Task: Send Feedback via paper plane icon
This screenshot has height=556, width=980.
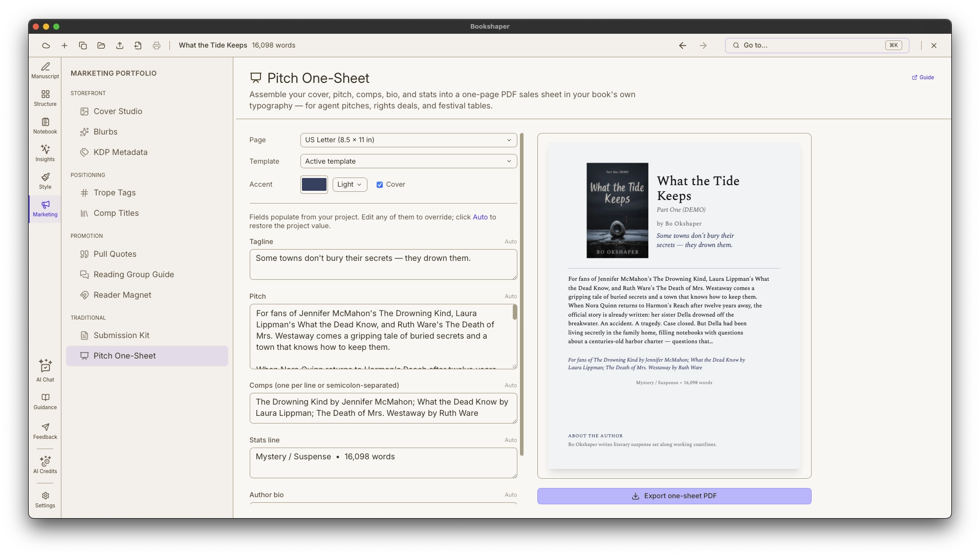Action: (45, 431)
